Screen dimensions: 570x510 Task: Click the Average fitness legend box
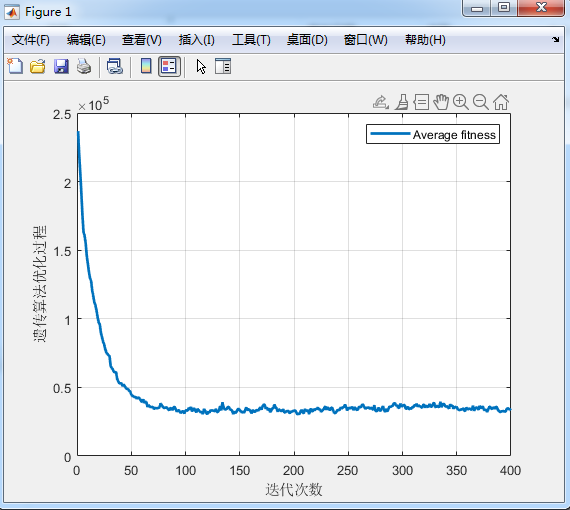click(x=433, y=134)
